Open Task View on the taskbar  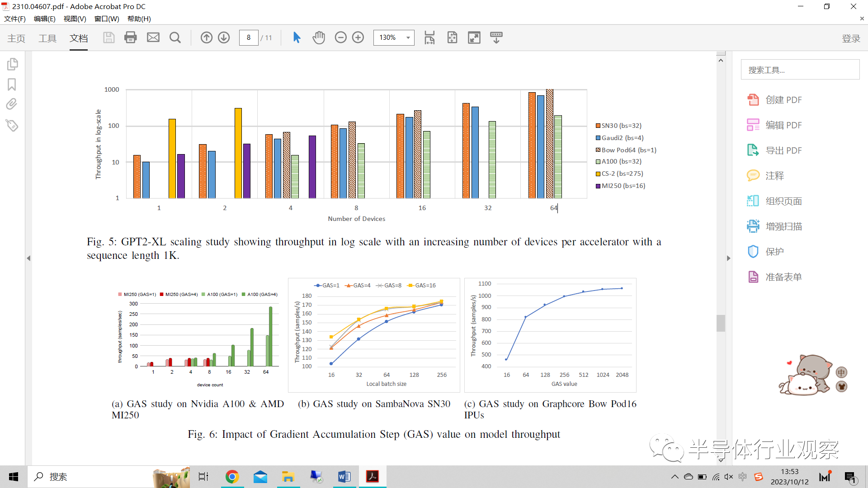203,477
